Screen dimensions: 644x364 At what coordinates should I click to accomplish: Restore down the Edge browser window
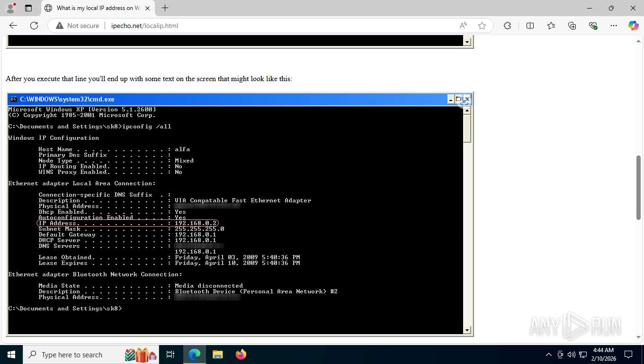[611, 8]
